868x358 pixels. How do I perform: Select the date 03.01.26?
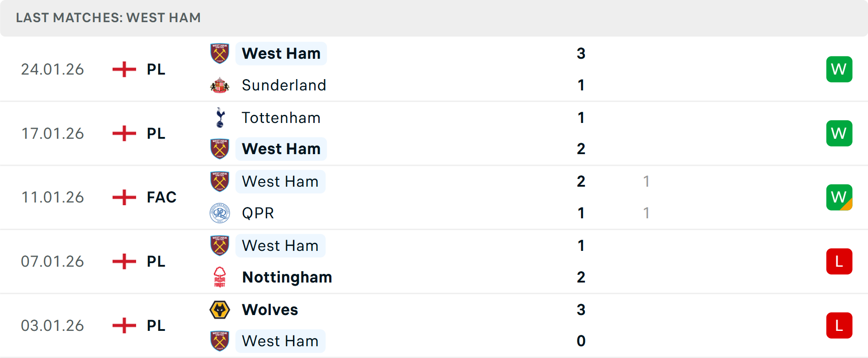(x=52, y=325)
